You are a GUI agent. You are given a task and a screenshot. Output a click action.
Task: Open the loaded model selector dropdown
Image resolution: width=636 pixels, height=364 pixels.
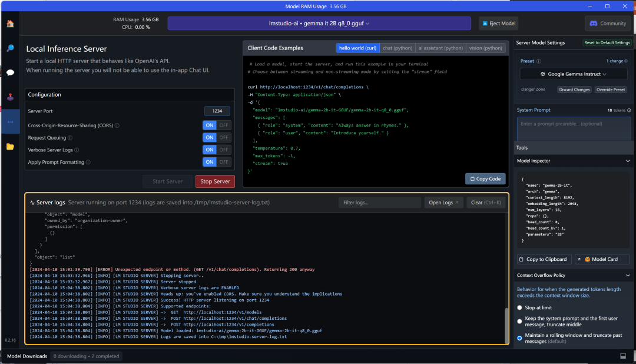pos(319,23)
